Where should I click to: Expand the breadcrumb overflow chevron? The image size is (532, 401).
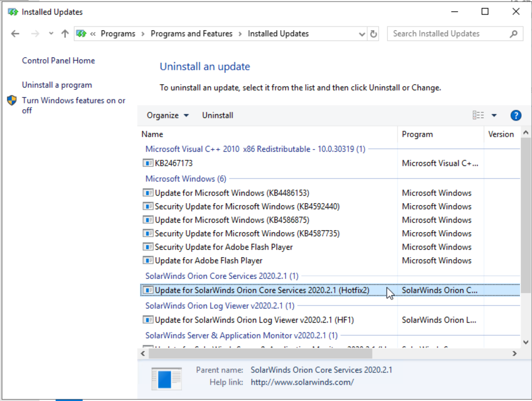pyautogui.click(x=92, y=34)
